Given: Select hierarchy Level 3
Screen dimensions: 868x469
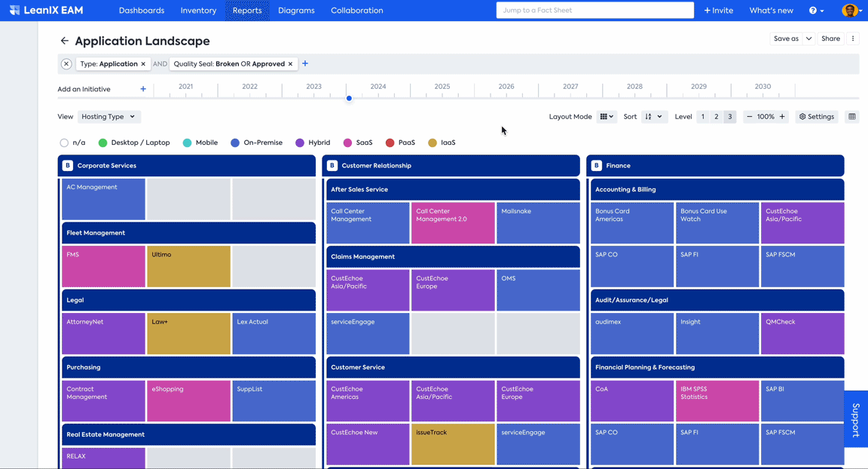Looking at the screenshot, I should pos(729,117).
